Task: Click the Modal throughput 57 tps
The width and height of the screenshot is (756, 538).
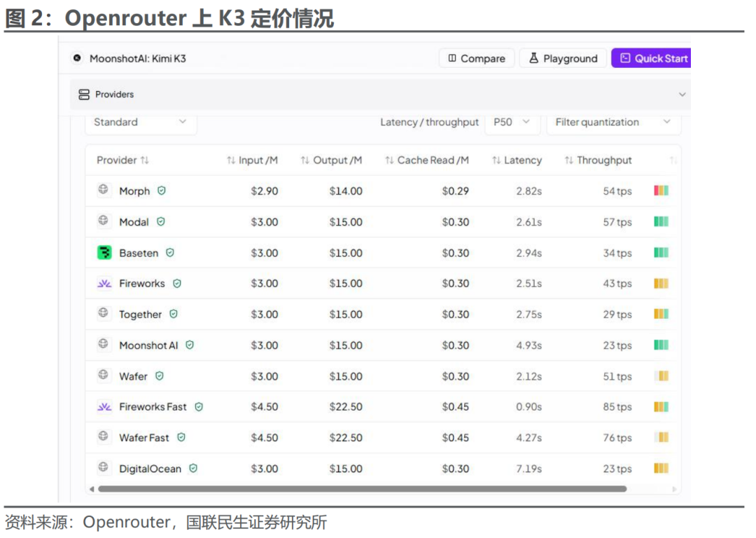Action: coord(617,222)
